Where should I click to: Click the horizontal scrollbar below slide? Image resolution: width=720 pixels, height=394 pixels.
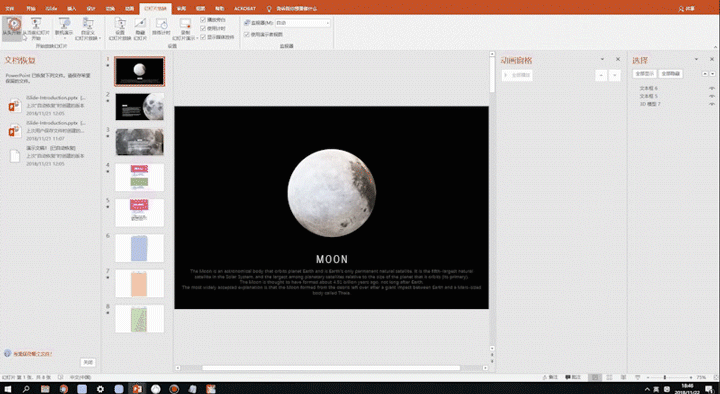click(x=331, y=368)
